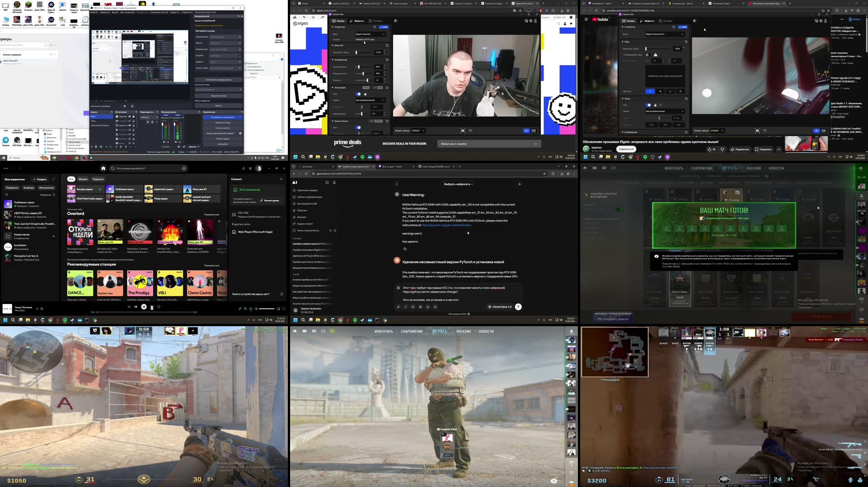Screen dimensions: 868x487
Task: Open Spotify connect-to-device icon in player bar
Action: coord(251,309)
